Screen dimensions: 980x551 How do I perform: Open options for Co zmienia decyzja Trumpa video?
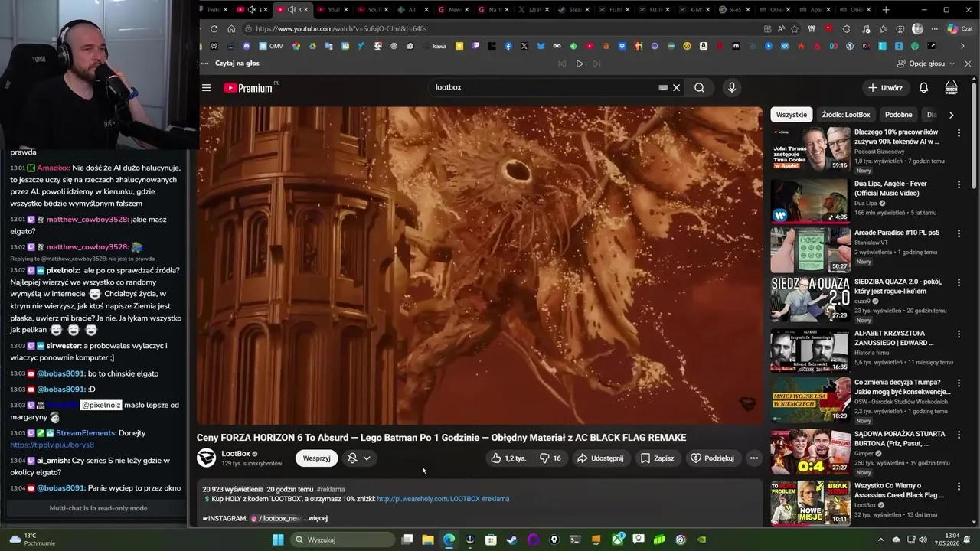pos(959,383)
